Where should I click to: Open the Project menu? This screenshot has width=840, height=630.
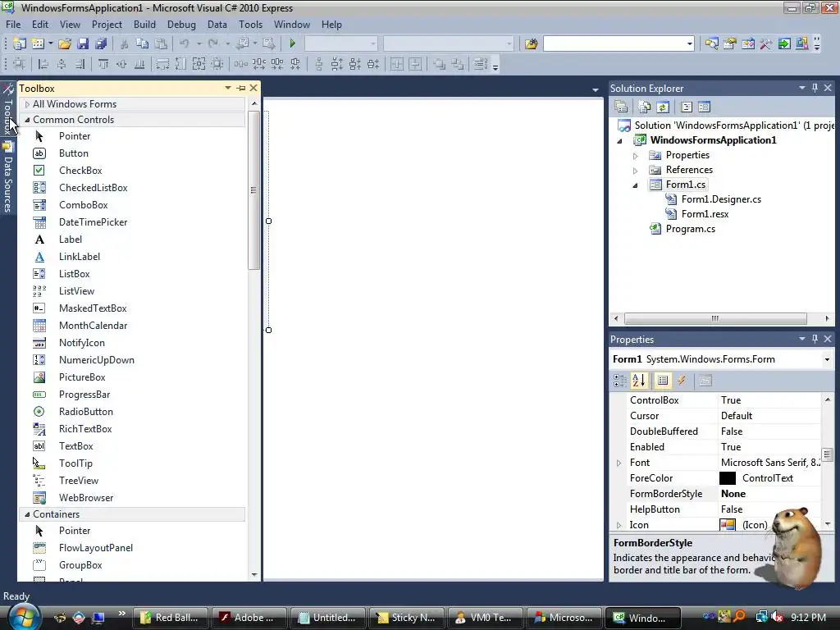(x=107, y=25)
